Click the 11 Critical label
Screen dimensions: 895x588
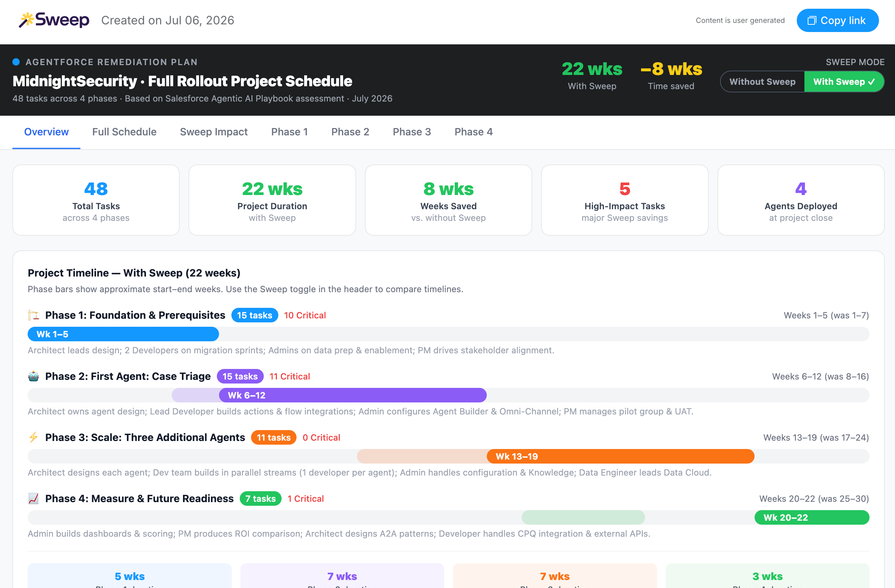point(290,376)
